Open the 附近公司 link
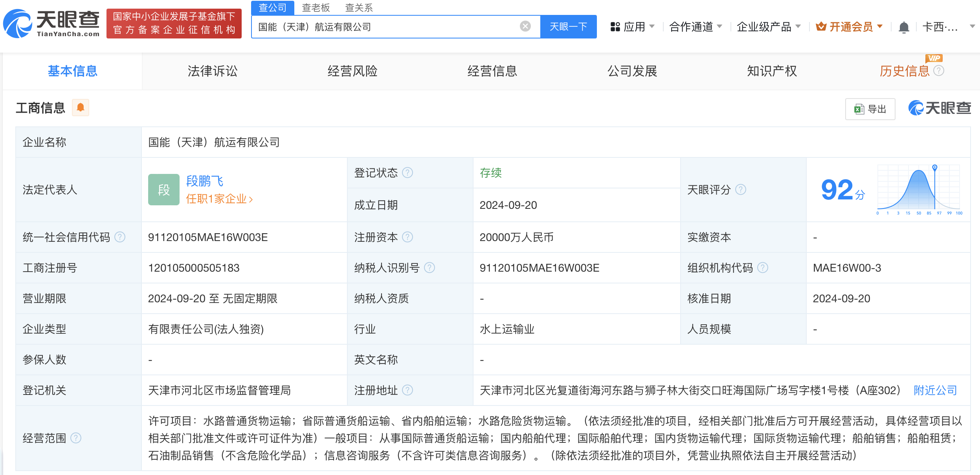 click(935, 390)
